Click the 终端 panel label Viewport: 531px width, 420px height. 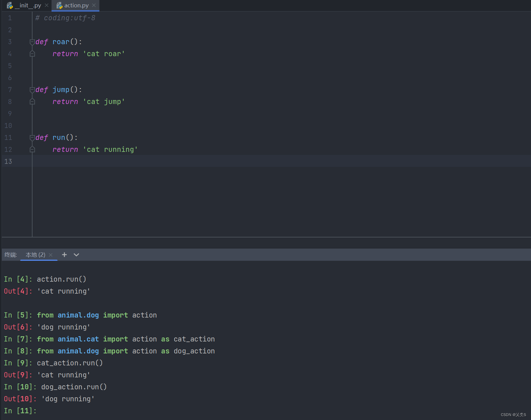click(10, 255)
